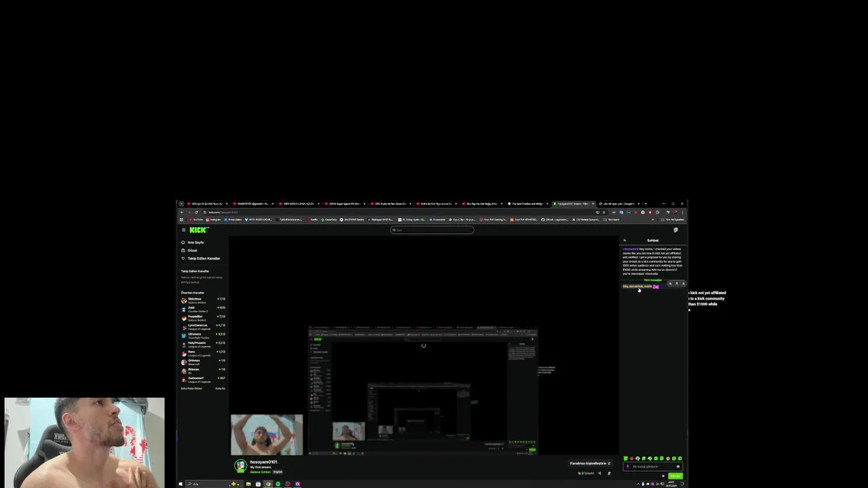868x488 pixels.
Task: Open chat settings gear icon
Action: pyautogui.click(x=663, y=476)
